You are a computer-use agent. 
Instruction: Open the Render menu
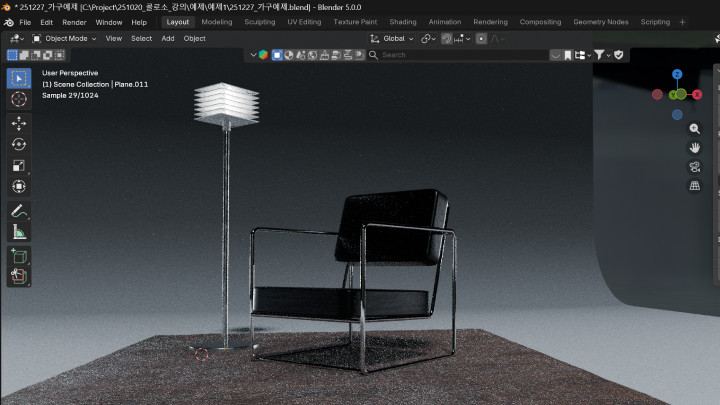(74, 22)
